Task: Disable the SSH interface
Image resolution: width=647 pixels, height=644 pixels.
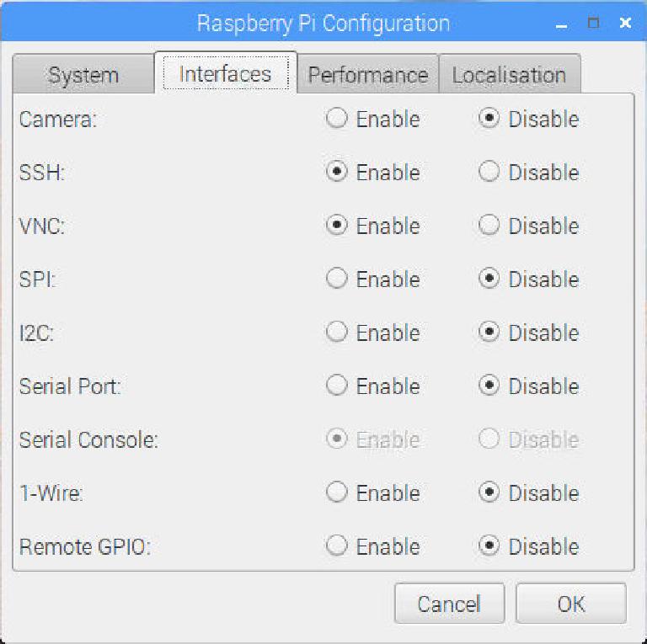Action: point(489,173)
